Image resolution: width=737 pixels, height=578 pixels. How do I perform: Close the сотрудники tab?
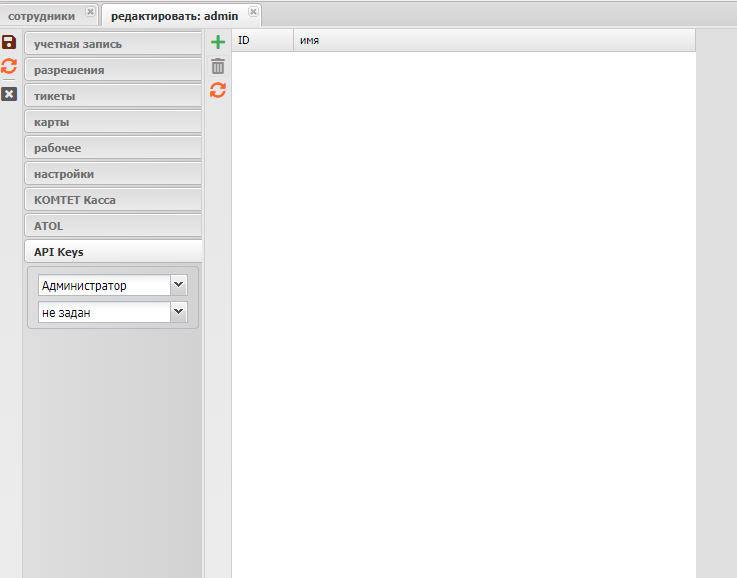coord(90,12)
